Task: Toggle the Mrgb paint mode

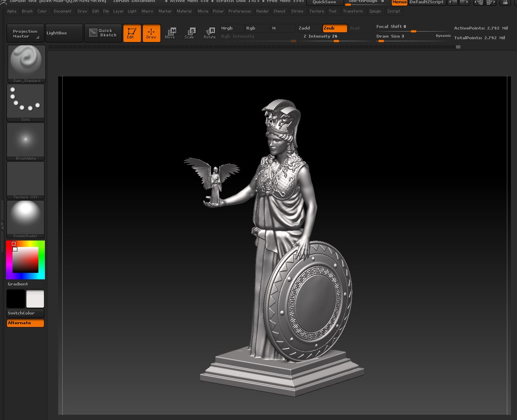Action: tap(230, 28)
